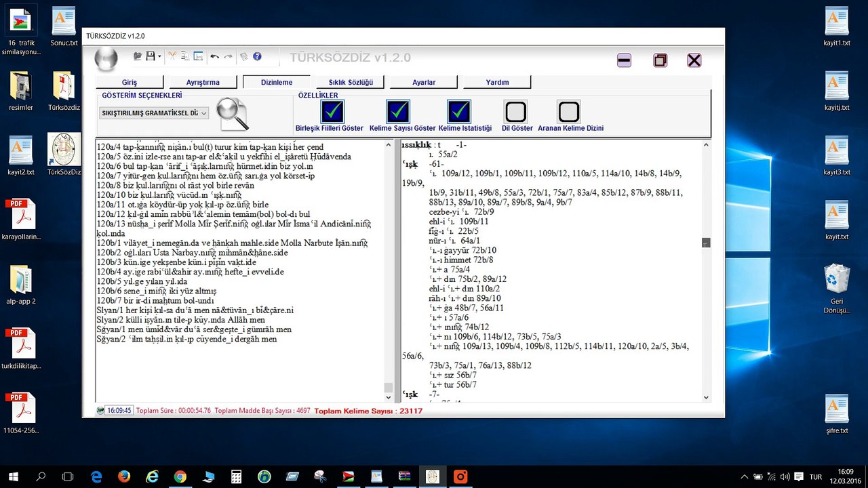Select the 11054-256 PDF desktop icon
This screenshot has width=868, height=488.
tap(21, 413)
